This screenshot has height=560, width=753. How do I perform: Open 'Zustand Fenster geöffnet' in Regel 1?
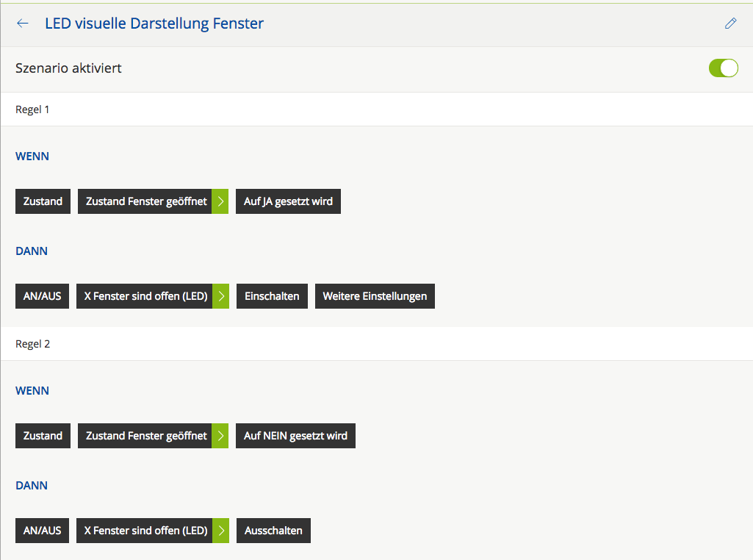(145, 201)
